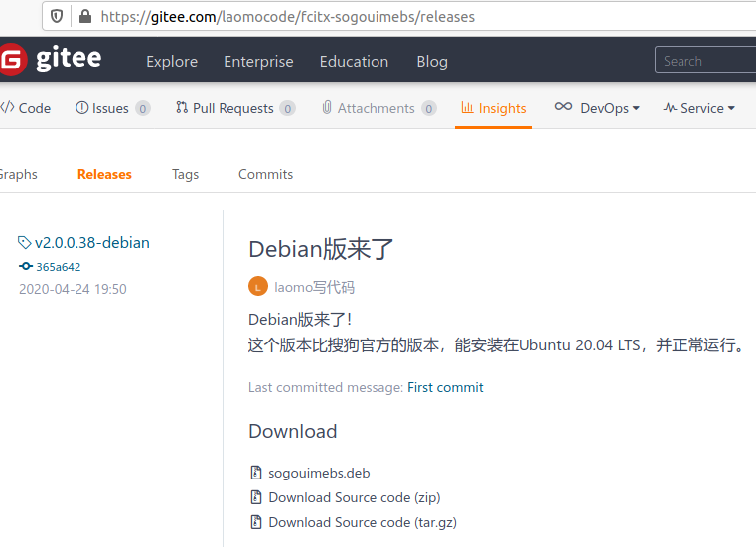
Task: Click the file icon beside sogouimebs.deb
Action: tap(256, 473)
